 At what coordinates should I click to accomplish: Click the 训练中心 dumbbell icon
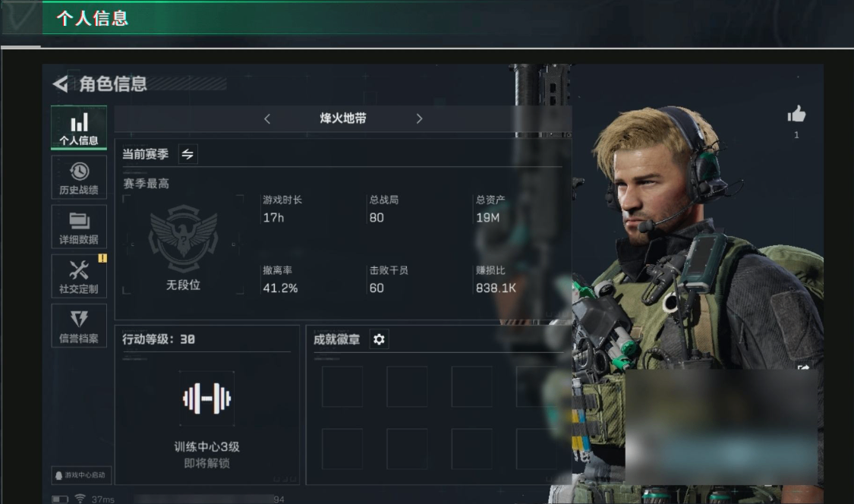tap(207, 398)
